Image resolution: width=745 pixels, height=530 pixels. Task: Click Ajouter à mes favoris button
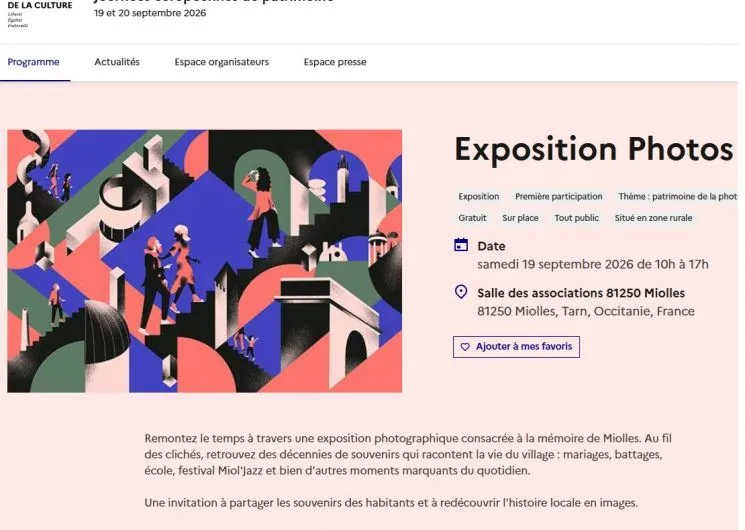tap(516, 347)
